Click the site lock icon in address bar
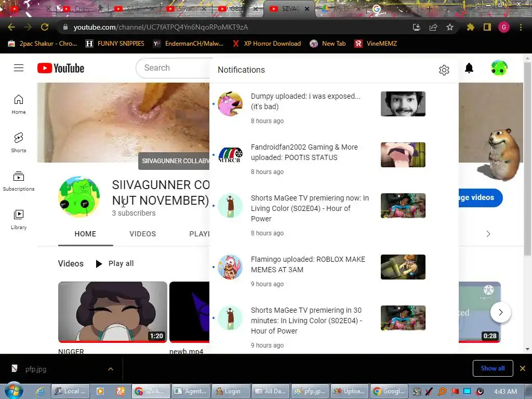Viewport: 532px width, 399px height. click(65, 27)
